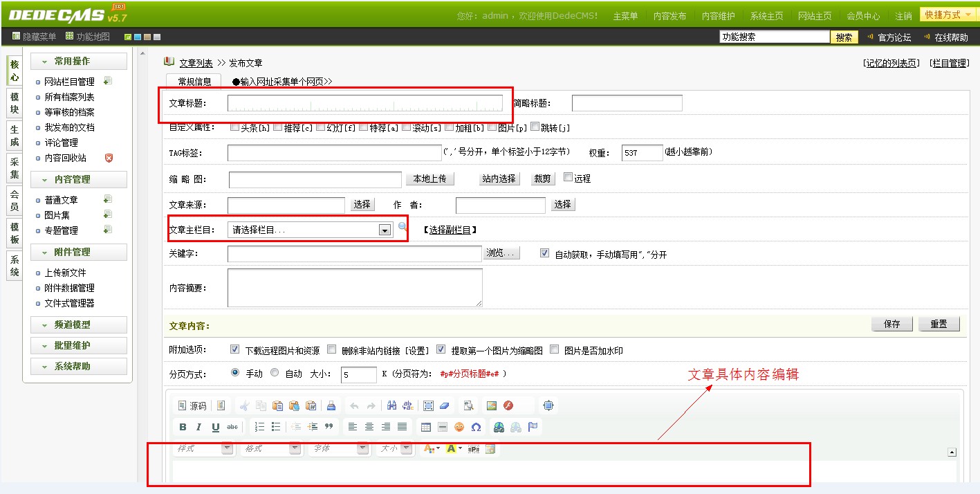This screenshot has width=980, height=494.
Task: Click the 本地上传 upload button
Action: [429, 179]
